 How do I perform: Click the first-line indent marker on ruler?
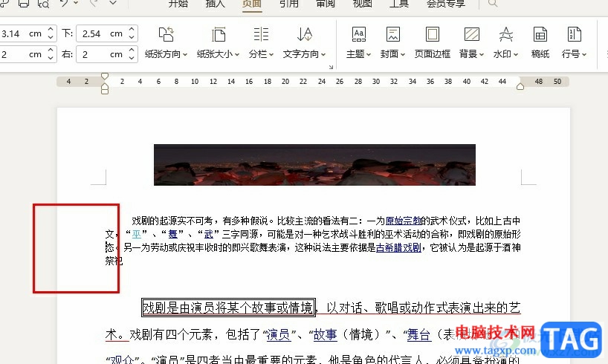coord(104,76)
